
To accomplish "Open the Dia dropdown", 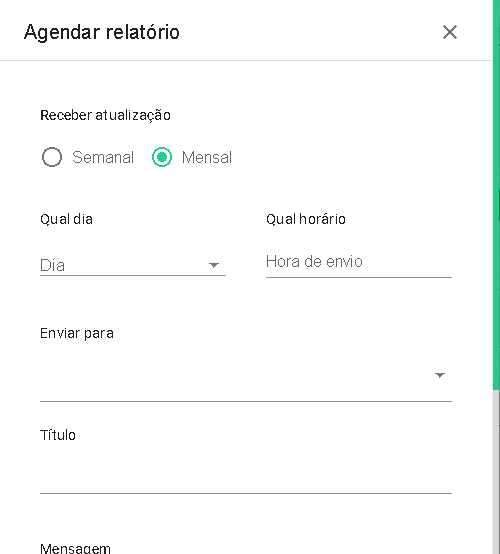I will pyautogui.click(x=133, y=265).
